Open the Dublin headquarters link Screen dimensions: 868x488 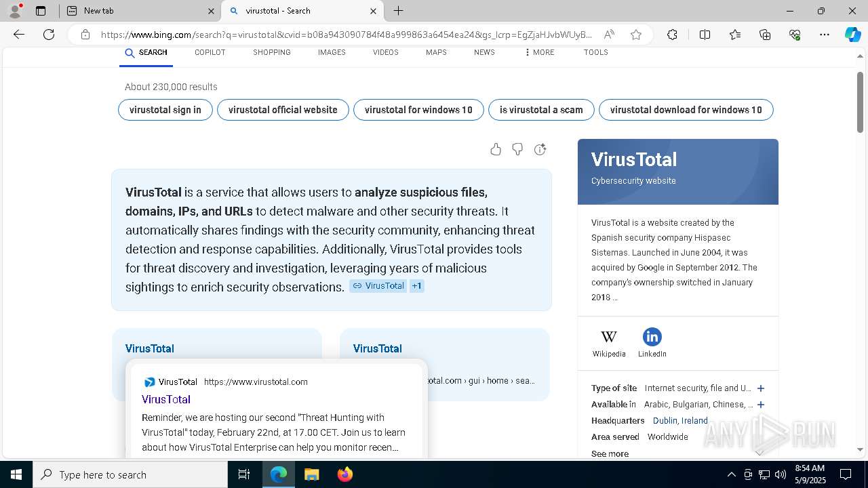coord(665,420)
